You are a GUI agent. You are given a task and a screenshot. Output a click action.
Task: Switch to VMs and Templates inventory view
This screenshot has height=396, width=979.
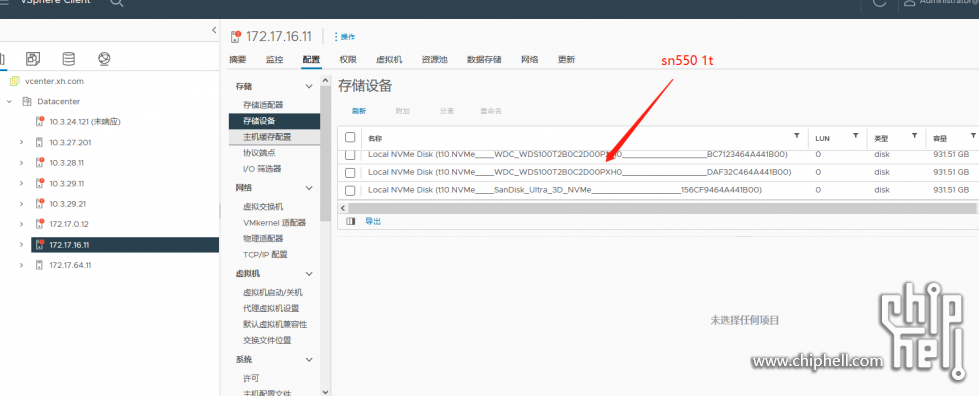pyautogui.click(x=33, y=59)
